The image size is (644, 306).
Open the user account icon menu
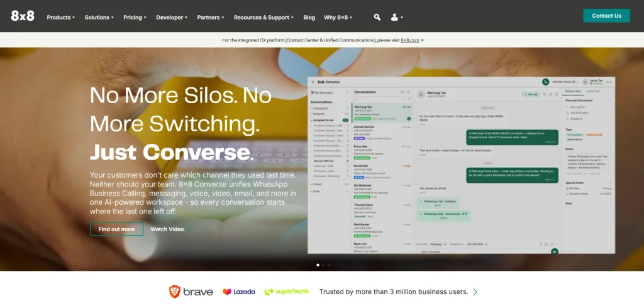(397, 17)
